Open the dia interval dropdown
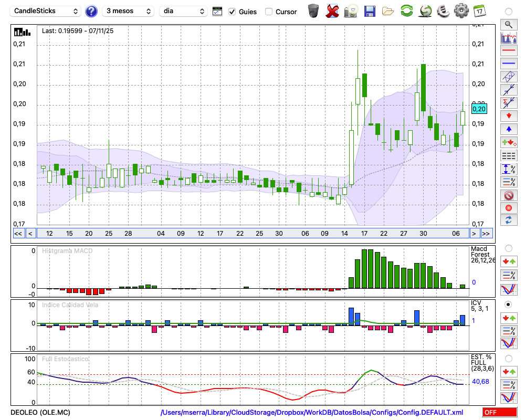Viewport: 525px width, 420px height. pyautogui.click(x=183, y=11)
